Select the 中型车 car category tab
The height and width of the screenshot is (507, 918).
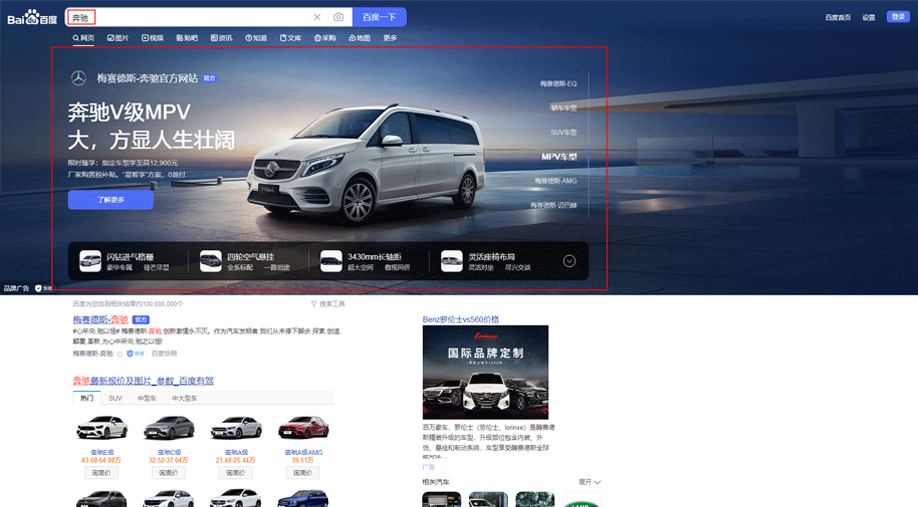[147, 398]
